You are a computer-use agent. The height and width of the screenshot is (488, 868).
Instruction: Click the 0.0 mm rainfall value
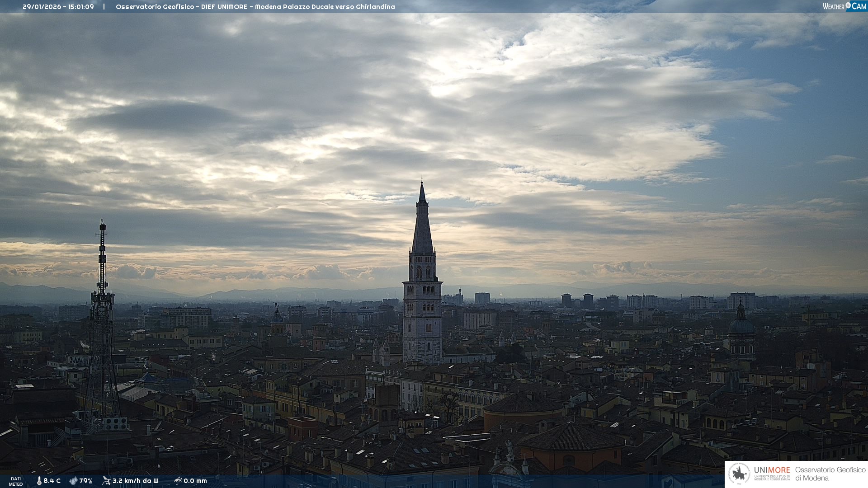point(195,481)
